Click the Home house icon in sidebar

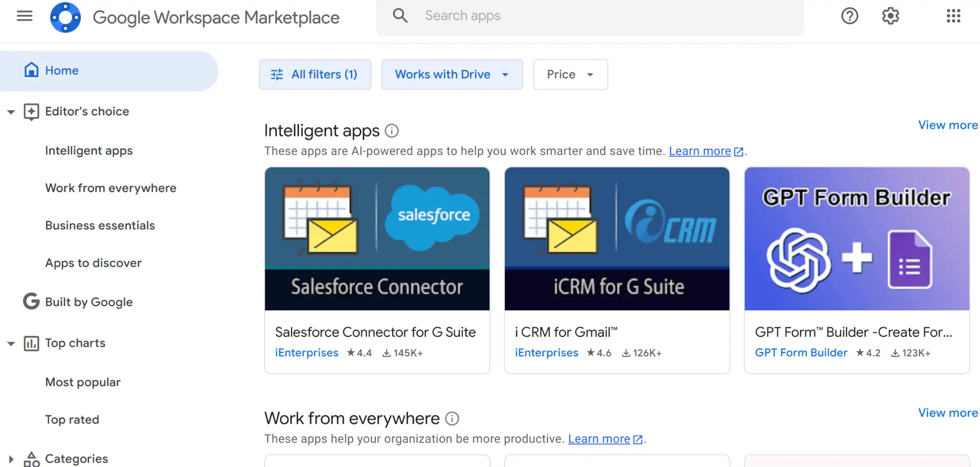31,70
